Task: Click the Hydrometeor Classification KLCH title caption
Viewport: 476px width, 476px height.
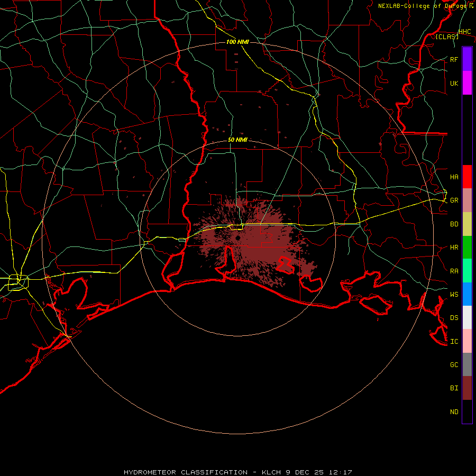Action: tap(237, 472)
